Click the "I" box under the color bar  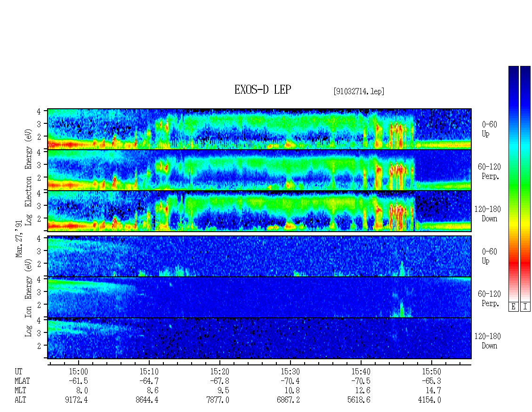[525, 307]
